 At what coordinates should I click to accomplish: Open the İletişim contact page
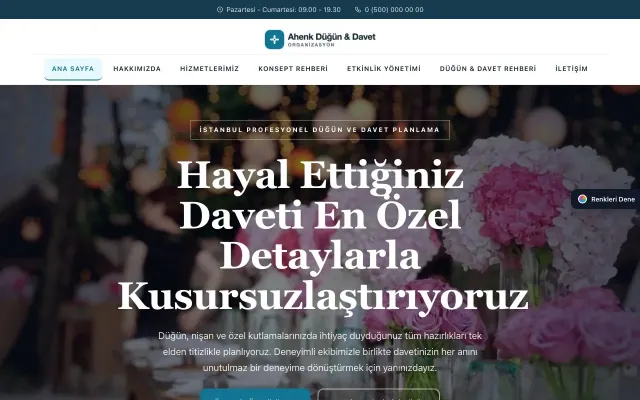coord(571,69)
